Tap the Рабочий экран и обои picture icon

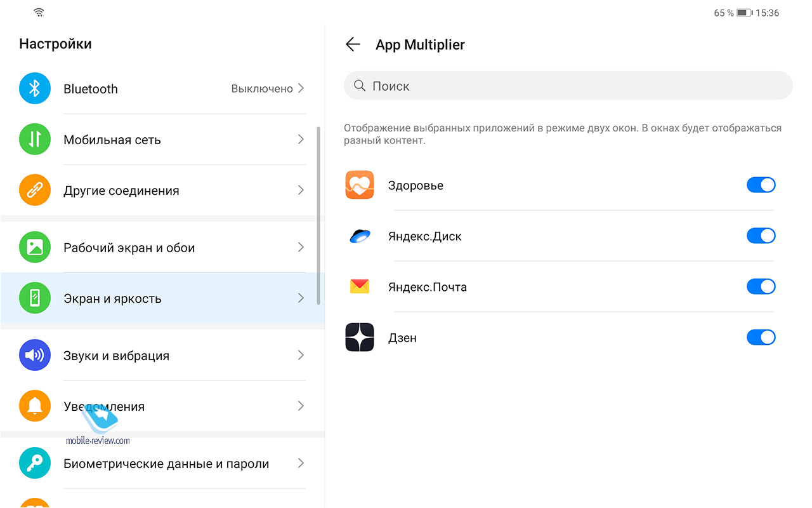coord(35,247)
